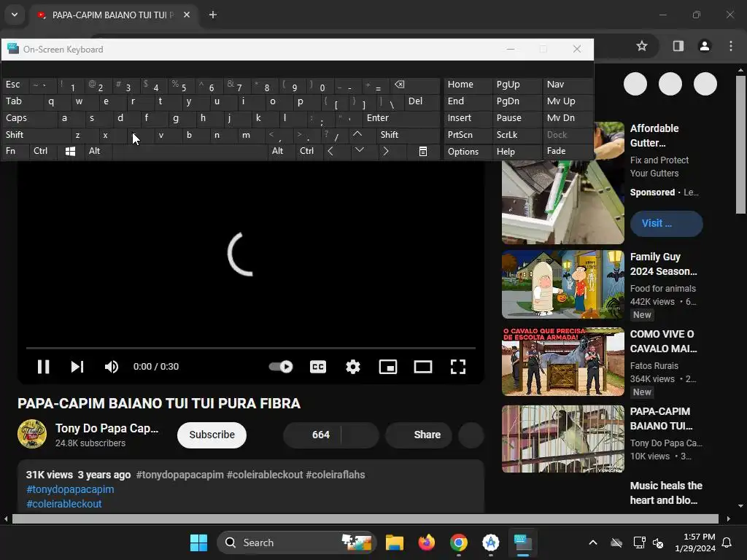Click the video progress bar

click(251, 348)
